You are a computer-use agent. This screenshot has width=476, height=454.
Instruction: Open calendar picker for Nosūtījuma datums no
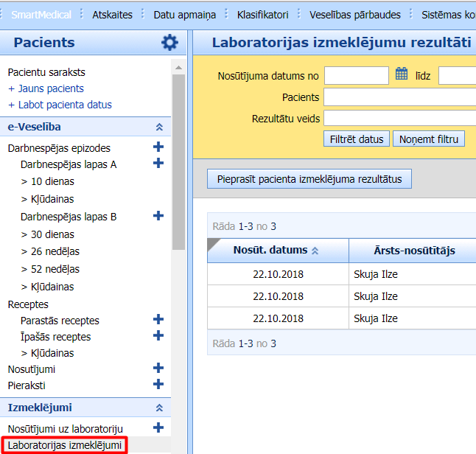coord(402,74)
